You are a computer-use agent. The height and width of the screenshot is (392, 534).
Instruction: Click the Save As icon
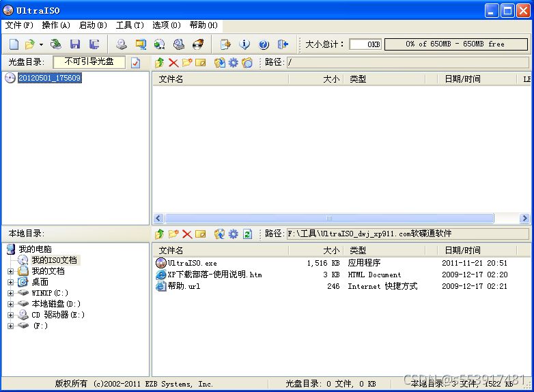94,44
